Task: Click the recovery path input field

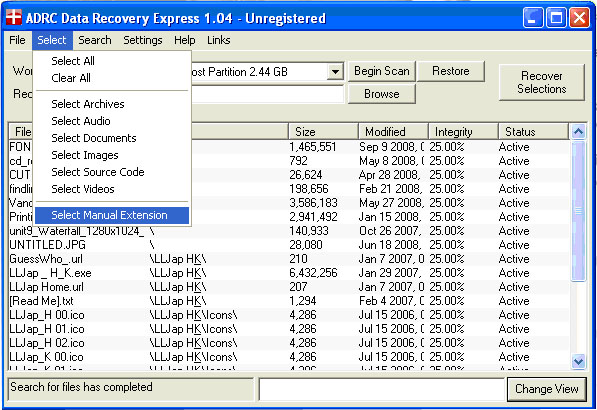Action: 267,94
